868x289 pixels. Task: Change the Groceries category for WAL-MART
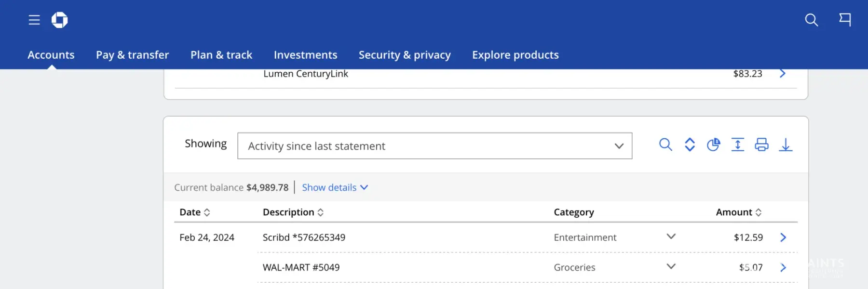(x=671, y=266)
